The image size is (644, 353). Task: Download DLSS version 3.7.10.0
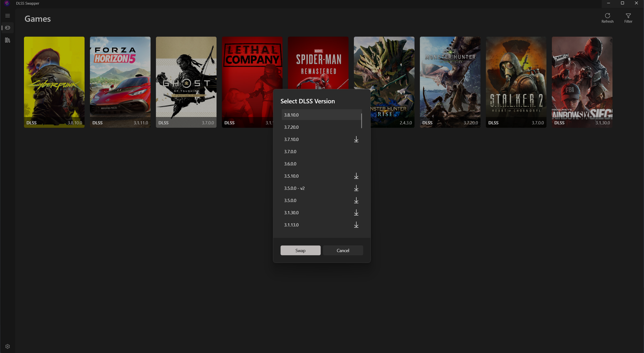[x=356, y=139]
